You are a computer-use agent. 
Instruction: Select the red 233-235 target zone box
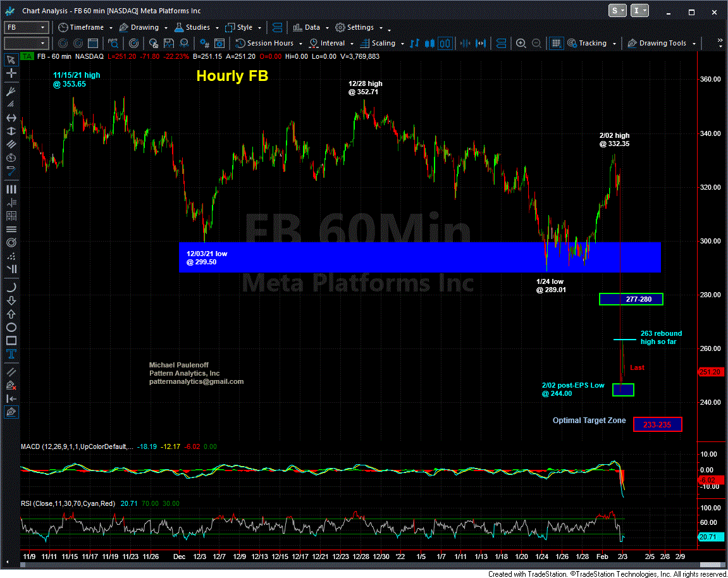(657, 424)
